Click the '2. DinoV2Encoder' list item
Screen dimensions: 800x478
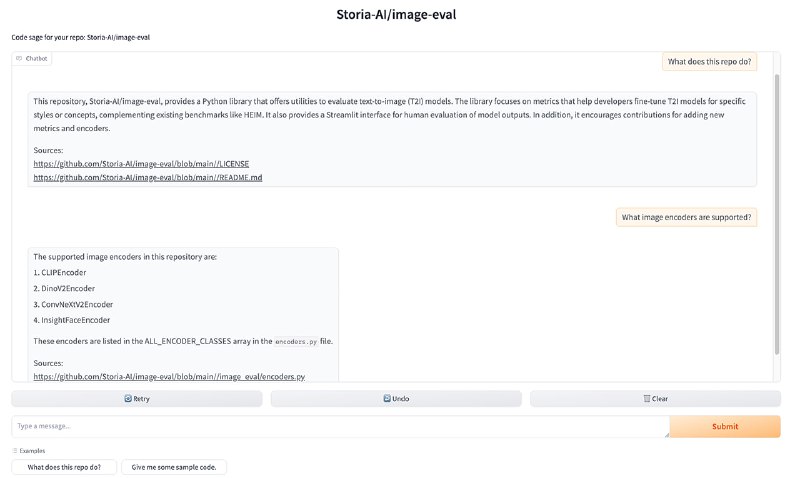click(x=64, y=288)
